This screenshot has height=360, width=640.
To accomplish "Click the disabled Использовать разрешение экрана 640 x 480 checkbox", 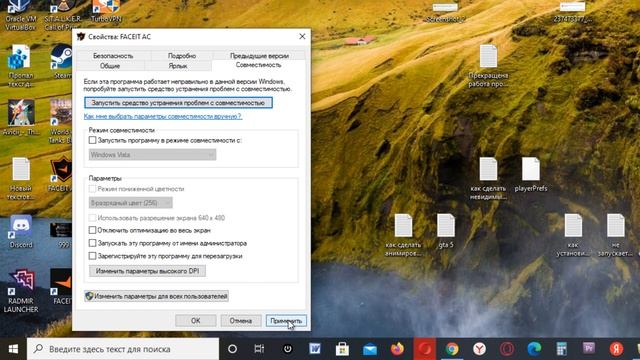I will click(93, 218).
